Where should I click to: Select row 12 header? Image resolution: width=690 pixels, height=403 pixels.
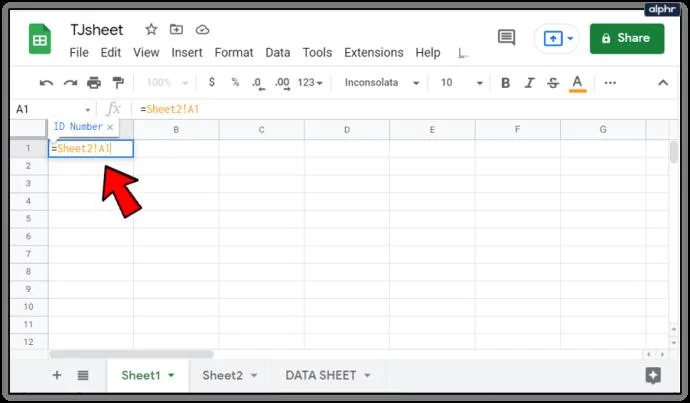click(29, 342)
